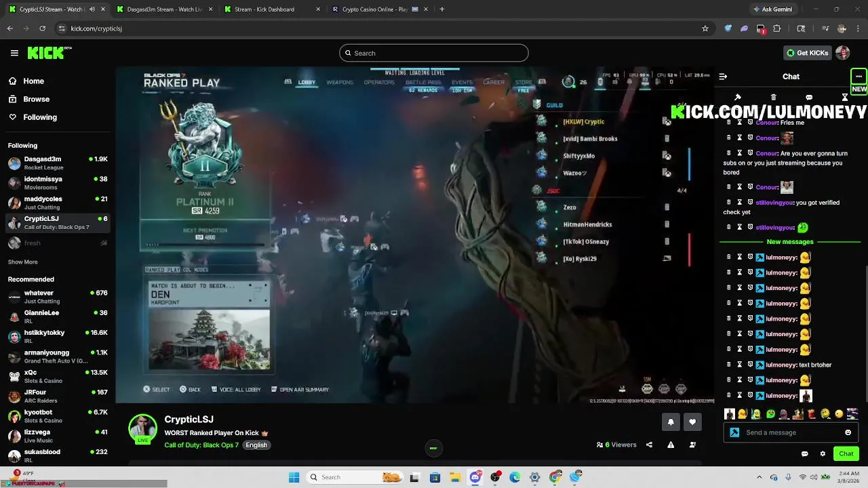Click trash icon in chat header
The width and height of the screenshot is (868, 488).
point(774,98)
